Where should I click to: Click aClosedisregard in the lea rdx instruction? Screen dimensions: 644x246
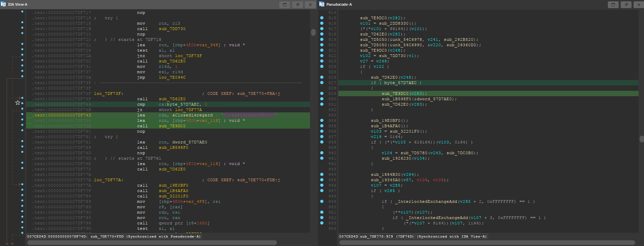point(192,115)
